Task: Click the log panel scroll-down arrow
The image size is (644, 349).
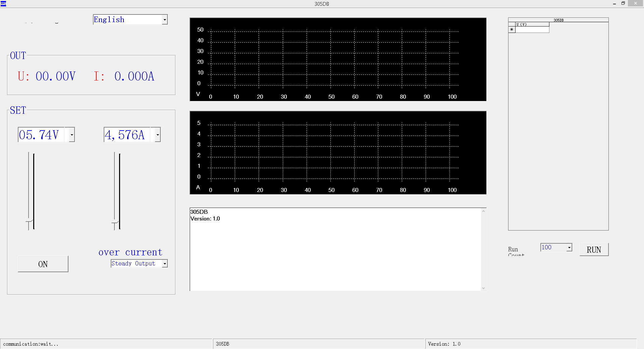Action: point(483,288)
